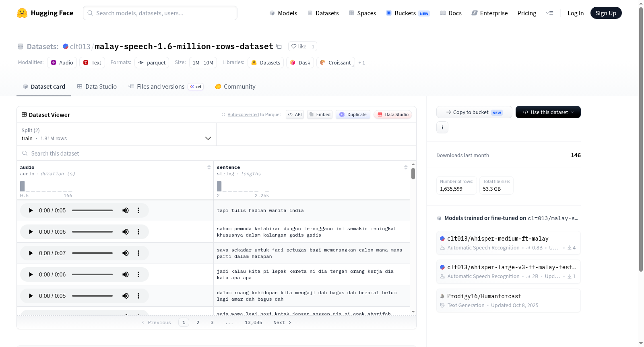
Task: Select the Croissant library tag
Action: coord(336,62)
